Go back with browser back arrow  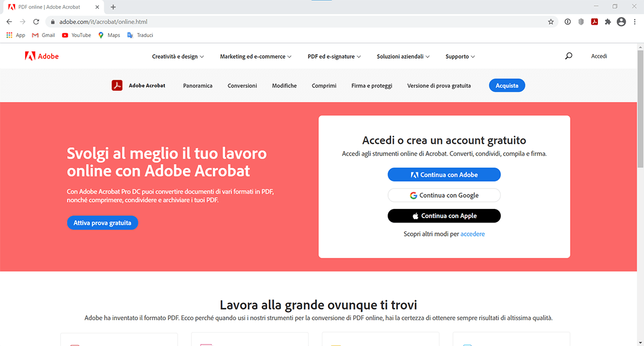point(9,22)
